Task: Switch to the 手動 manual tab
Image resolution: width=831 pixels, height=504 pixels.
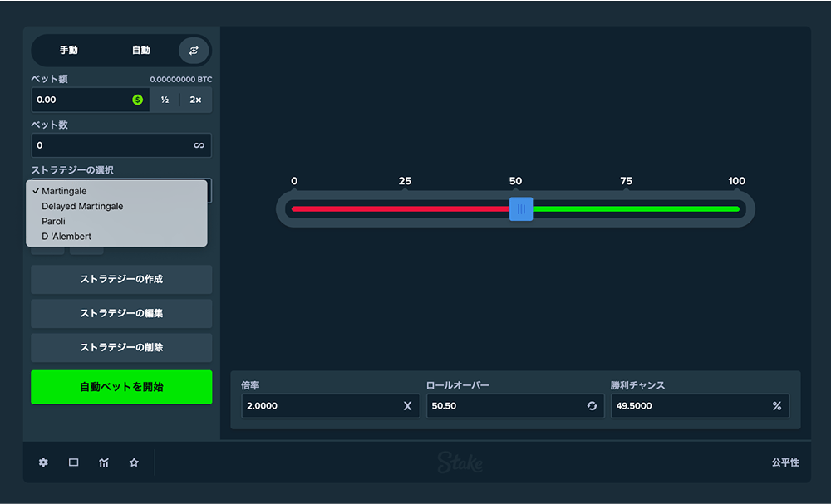Action: (68, 51)
